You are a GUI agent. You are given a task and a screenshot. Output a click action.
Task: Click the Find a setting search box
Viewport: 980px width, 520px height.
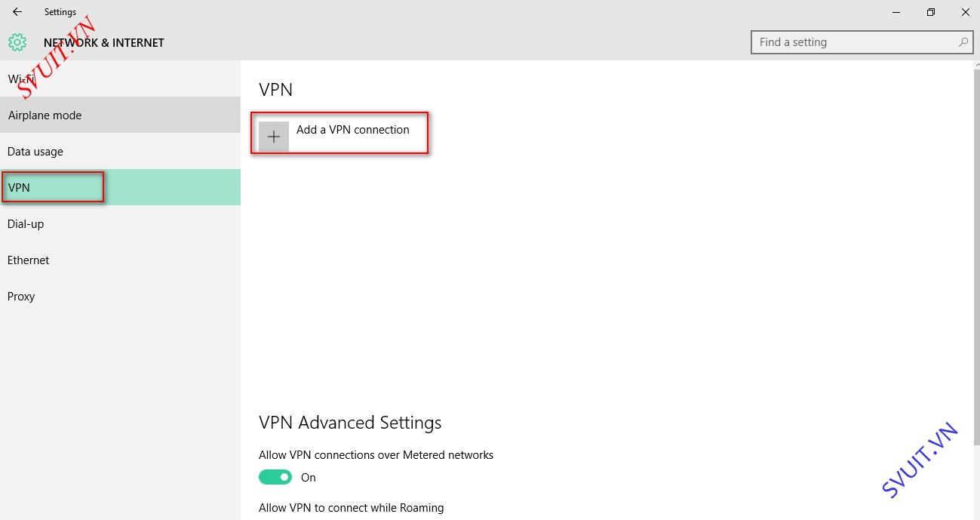(862, 42)
